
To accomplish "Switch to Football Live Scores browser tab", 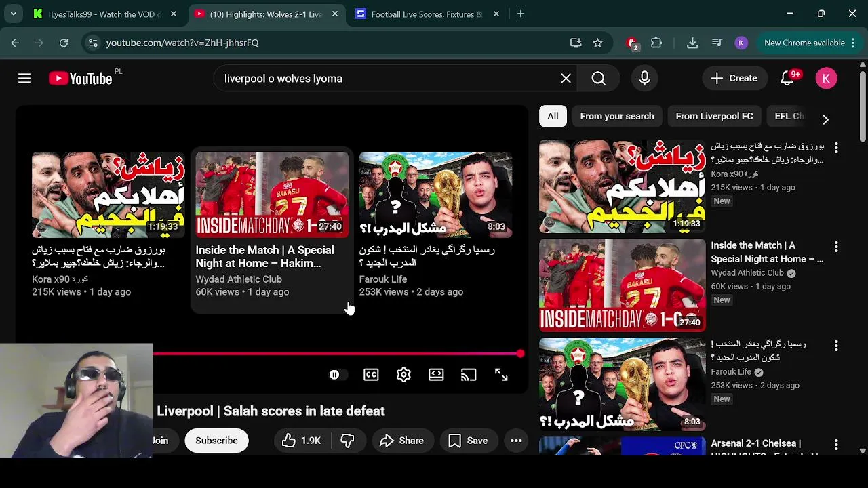I will tap(427, 14).
